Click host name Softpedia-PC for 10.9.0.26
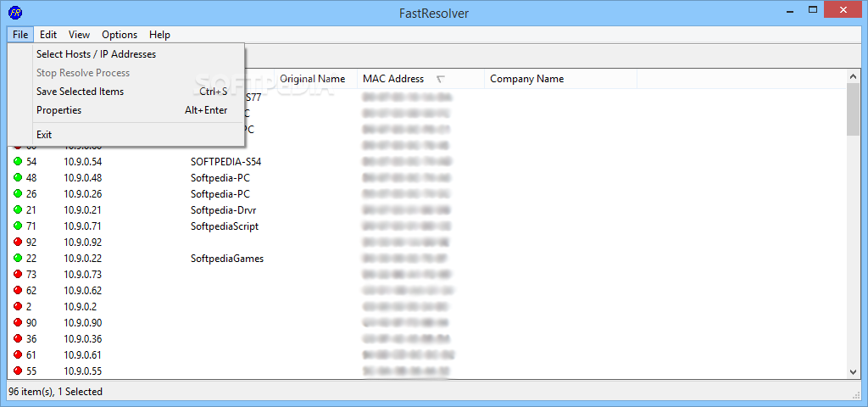The width and height of the screenshot is (868, 407). tap(220, 194)
